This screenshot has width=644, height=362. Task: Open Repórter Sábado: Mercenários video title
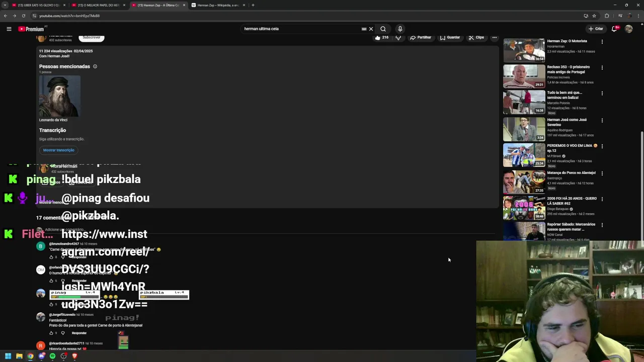click(x=571, y=227)
